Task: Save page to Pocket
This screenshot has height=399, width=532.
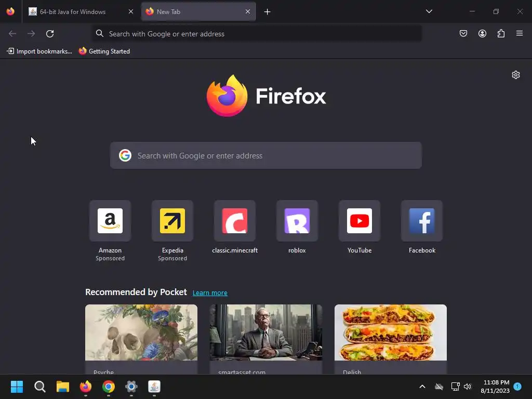Action: [x=463, y=33]
